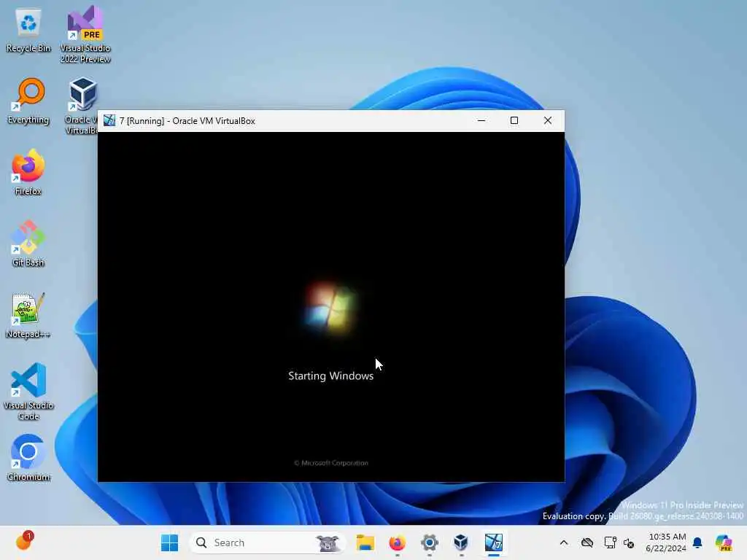The height and width of the screenshot is (560, 747).
Task: Switch to VirtualBox Manager on the taskbar
Action: tap(461, 542)
